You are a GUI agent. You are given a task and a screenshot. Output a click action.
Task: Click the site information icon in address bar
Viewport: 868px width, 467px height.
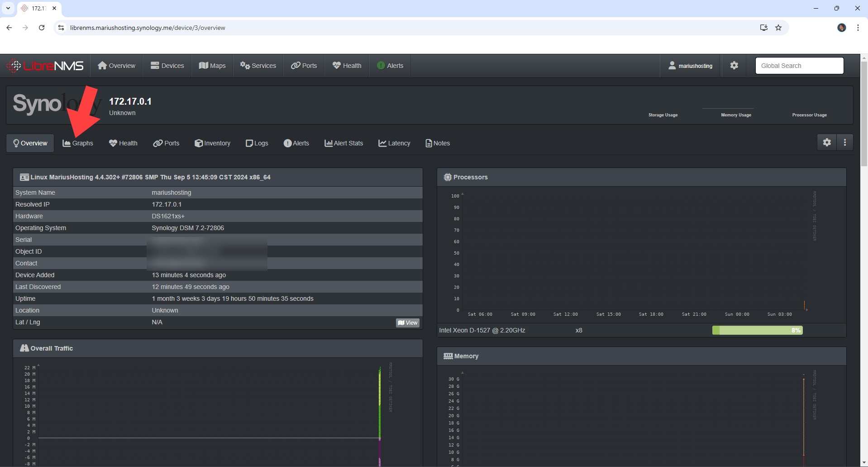[x=61, y=28]
